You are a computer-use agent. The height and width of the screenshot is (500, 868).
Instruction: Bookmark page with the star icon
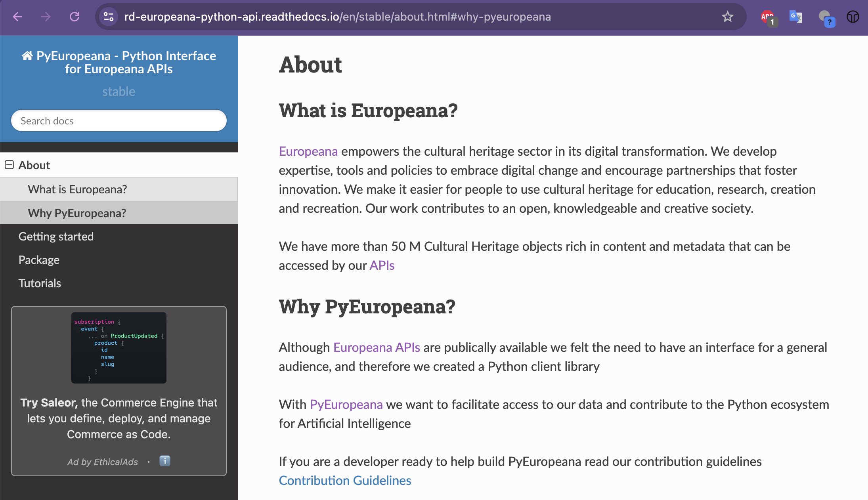[x=727, y=17]
